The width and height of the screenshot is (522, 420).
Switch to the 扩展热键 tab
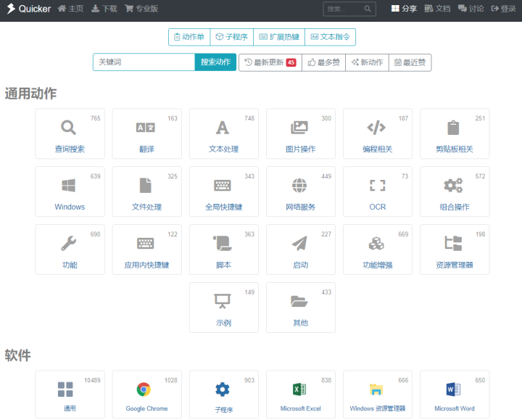pos(279,37)
